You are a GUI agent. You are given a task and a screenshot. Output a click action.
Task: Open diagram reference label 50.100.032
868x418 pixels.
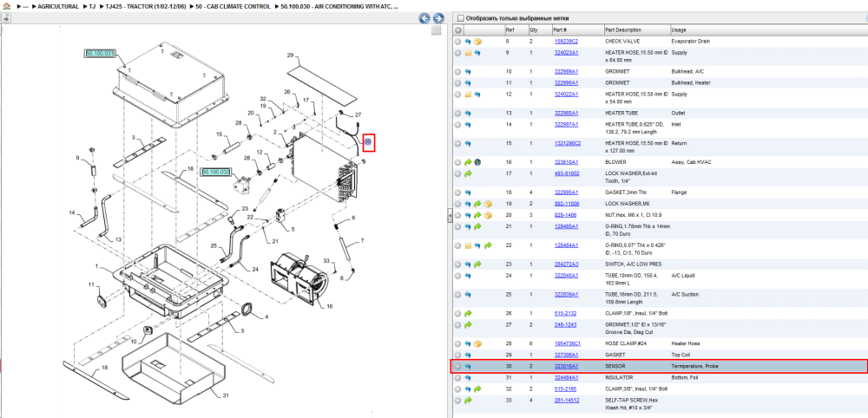pyautogui.click(x=215, y=173)
